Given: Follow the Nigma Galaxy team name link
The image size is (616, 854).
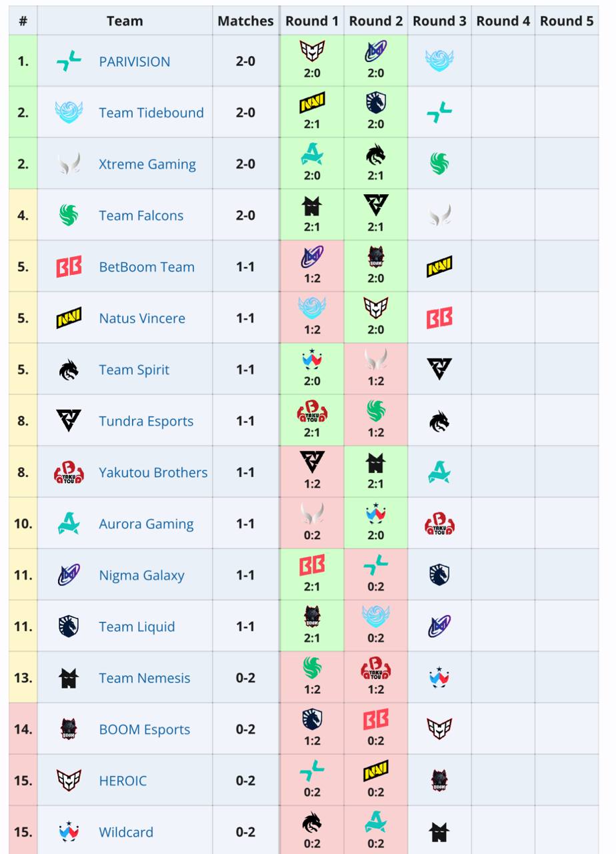Looking at the screenshot, I should [x=141, y=575].
